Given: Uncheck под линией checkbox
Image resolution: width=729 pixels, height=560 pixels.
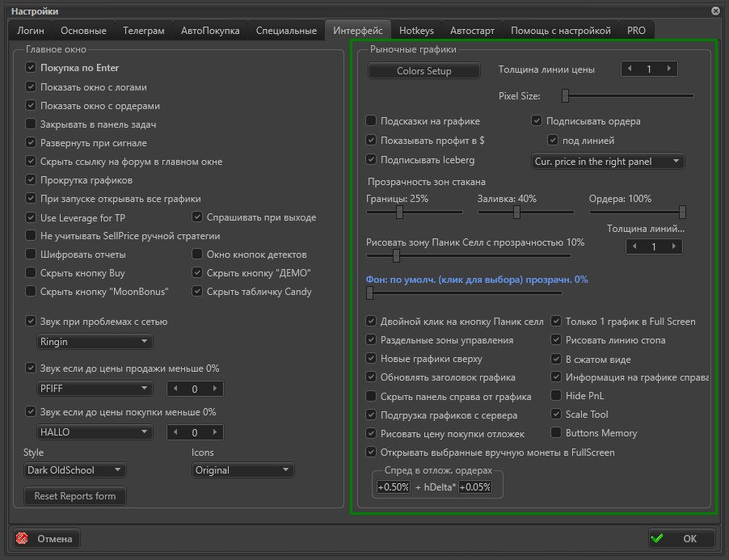Looking at the screenshot, I should (x=553, y=140).
